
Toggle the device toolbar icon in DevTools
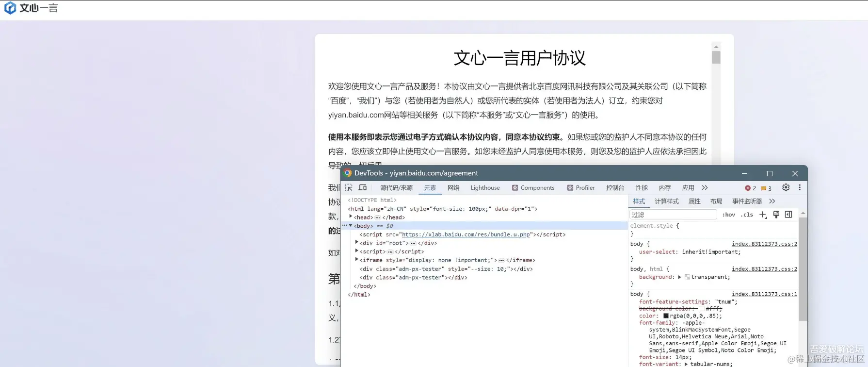pyautogui.click(x=362, y=188)
